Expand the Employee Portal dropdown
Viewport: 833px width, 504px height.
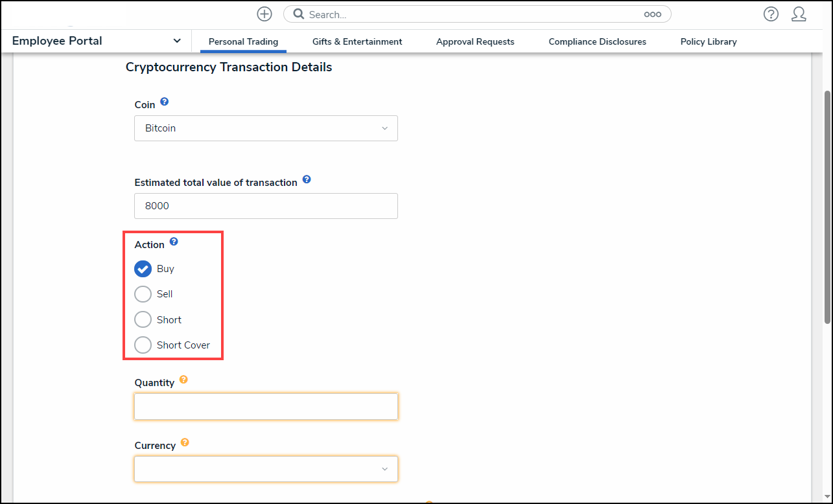[177, 41]
